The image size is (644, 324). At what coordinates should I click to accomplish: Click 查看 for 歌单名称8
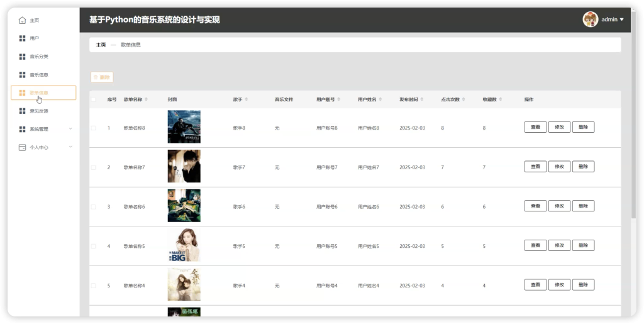point(535,127)
